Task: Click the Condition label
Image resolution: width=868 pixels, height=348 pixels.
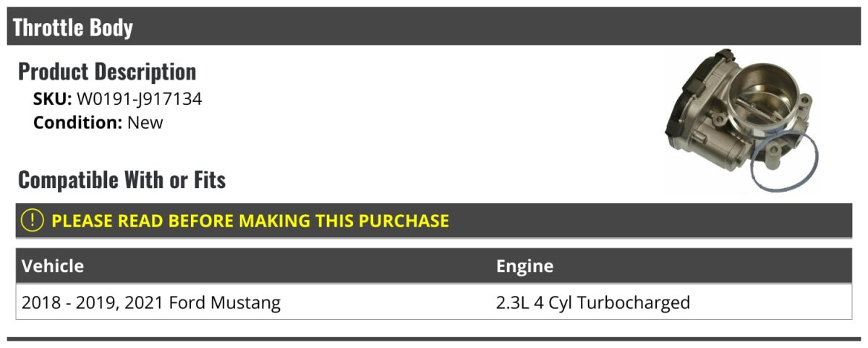Action: (77, 122)
